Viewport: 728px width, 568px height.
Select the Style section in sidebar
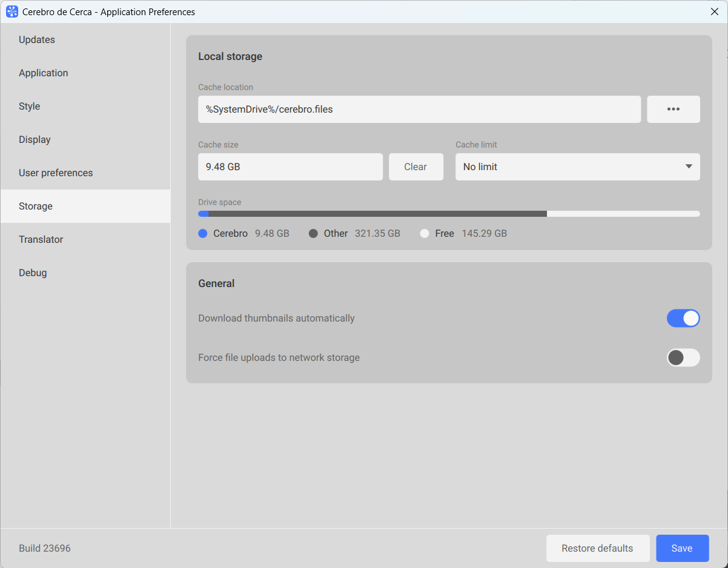tap(30, 107)
